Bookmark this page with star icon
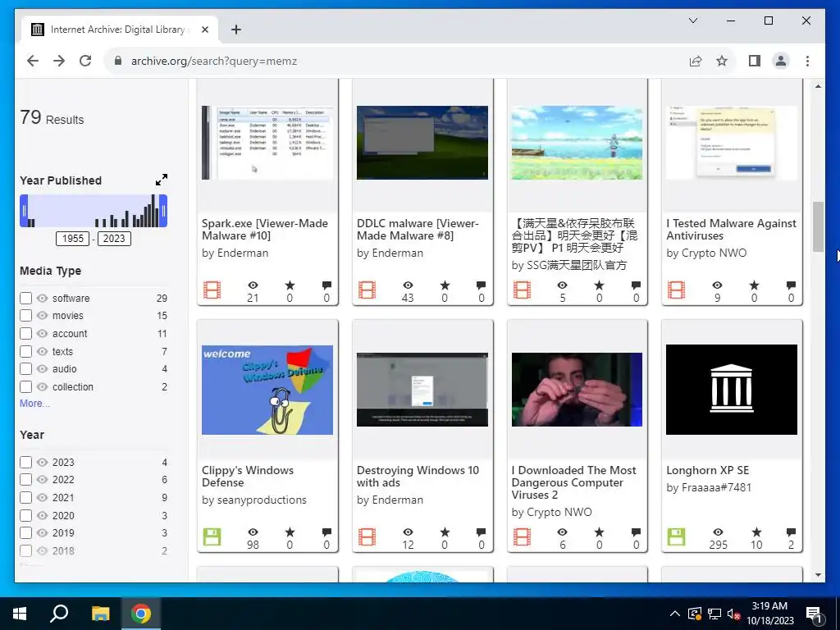 coord(722,61)
